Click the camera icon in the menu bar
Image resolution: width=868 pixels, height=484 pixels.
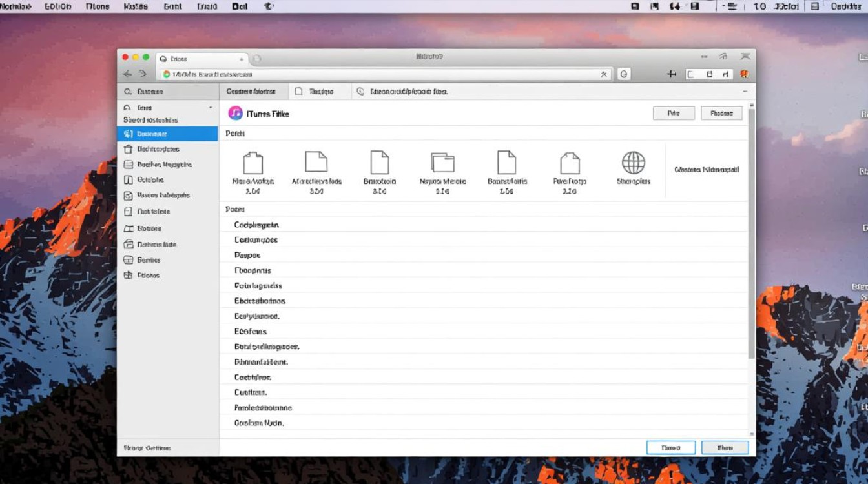point(654,6)
